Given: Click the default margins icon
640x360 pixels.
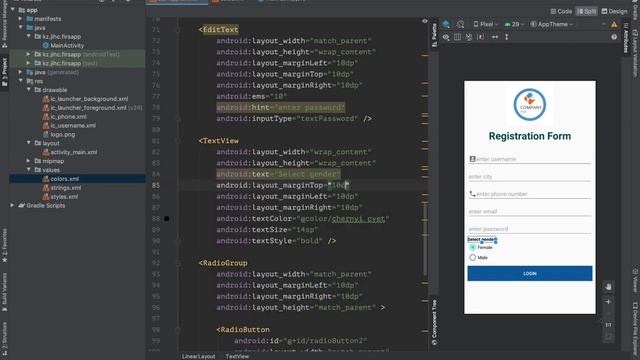Looking at the screenshot, I should point(481,37).
